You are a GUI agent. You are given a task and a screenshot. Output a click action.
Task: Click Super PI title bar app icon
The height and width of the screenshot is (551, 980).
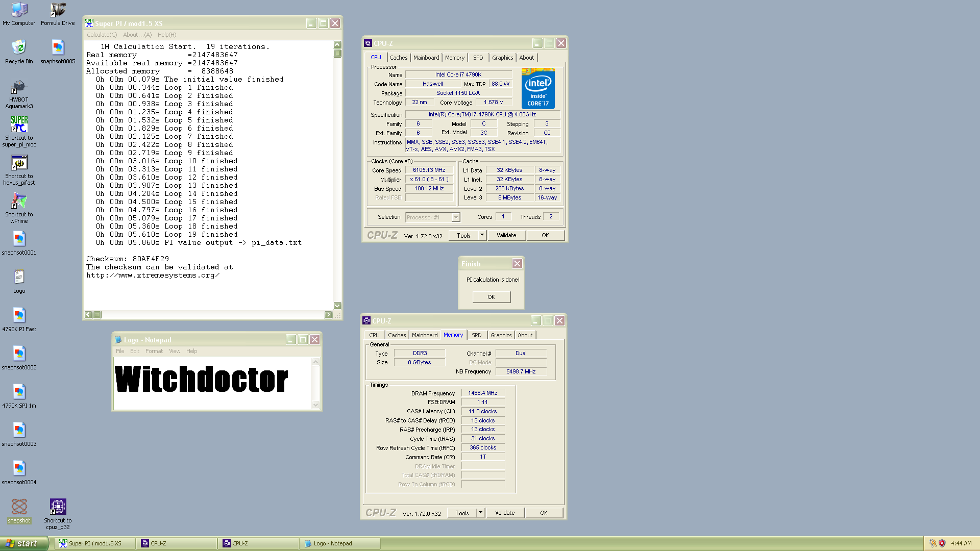89,23
